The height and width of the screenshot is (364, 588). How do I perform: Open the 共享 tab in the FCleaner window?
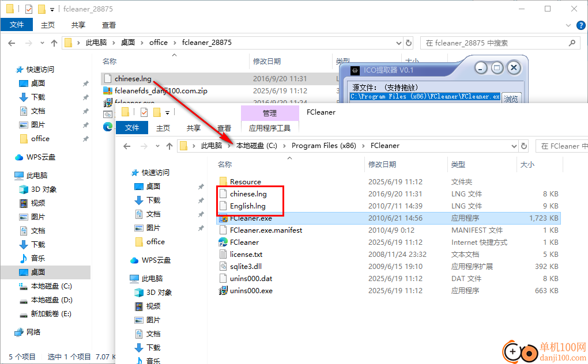194,128
